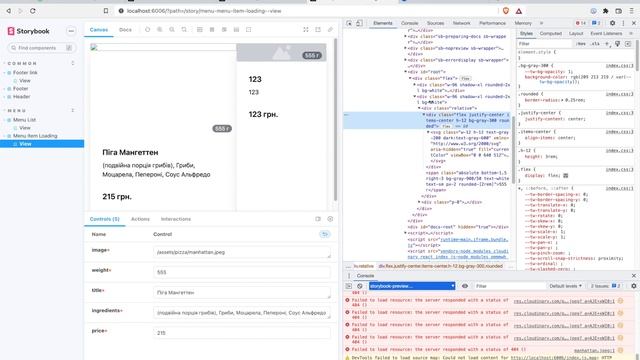The width and height of the screenshot is (640, 360).
Task: Open the Storybook backgrounds toolbar icon
Action: click(x=200, y=29)
